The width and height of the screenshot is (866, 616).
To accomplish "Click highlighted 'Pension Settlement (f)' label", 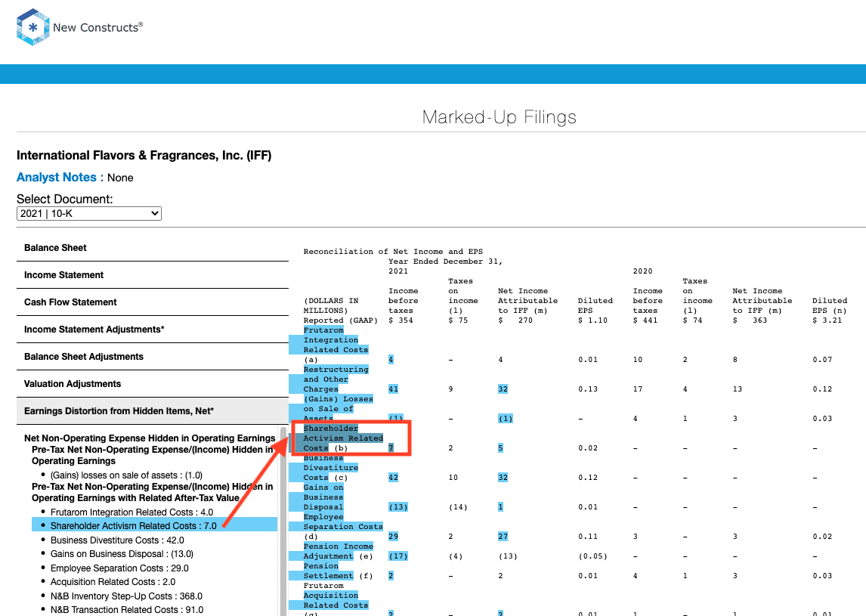I will click(x=338, y=571).
